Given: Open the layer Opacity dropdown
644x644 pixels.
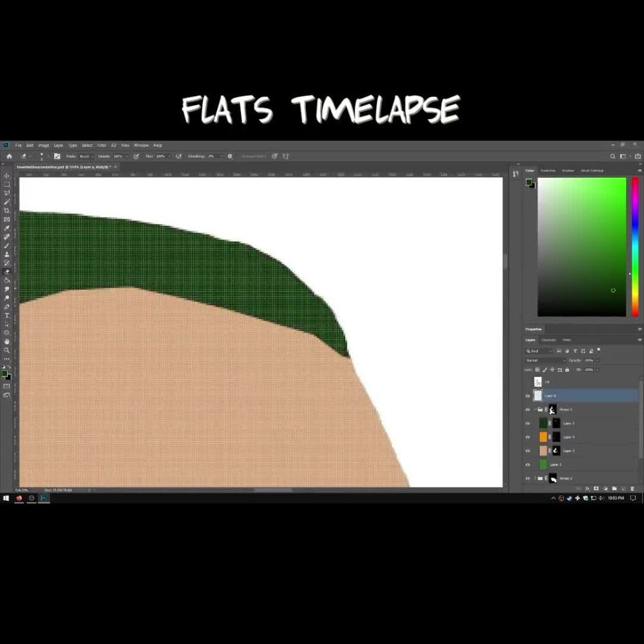Looking at the screenshot, I should pyautogui.click(x=598, y=360).
